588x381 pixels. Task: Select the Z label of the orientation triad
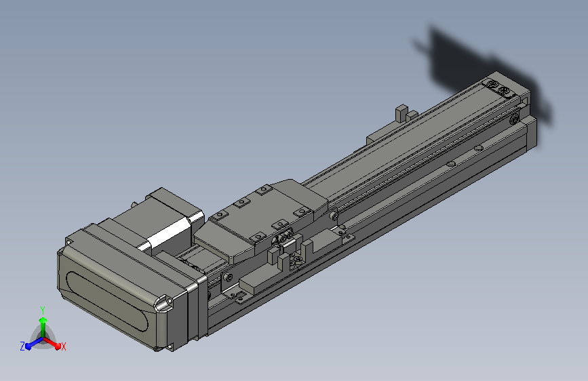[22, 346]
